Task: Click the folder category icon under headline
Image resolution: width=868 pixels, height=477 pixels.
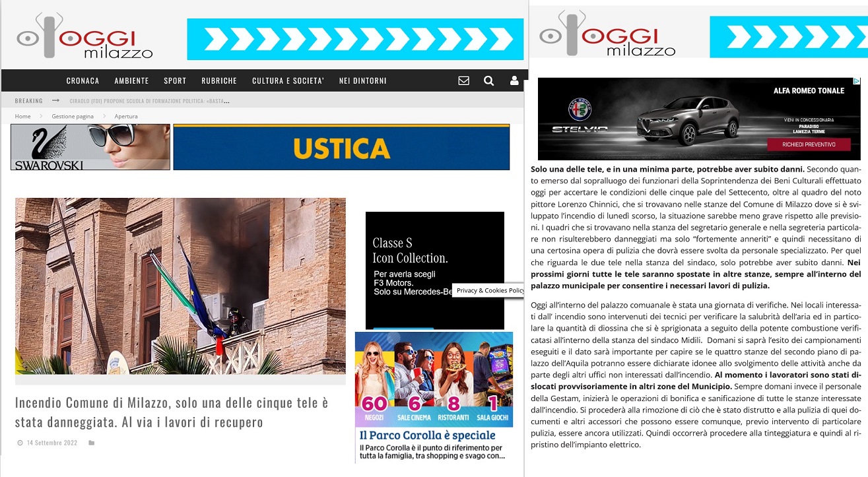Action: [91, 443]
